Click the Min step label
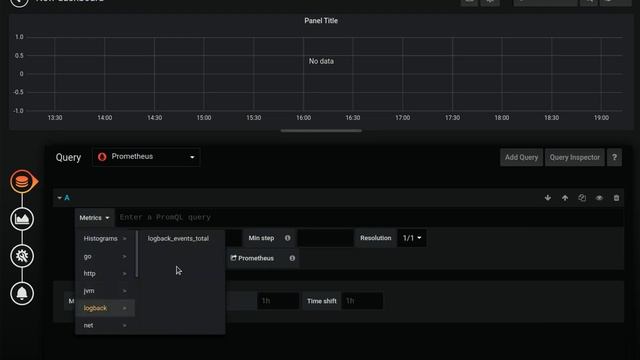This screenshot has height=360, width=640. click(x=261, y=238)
